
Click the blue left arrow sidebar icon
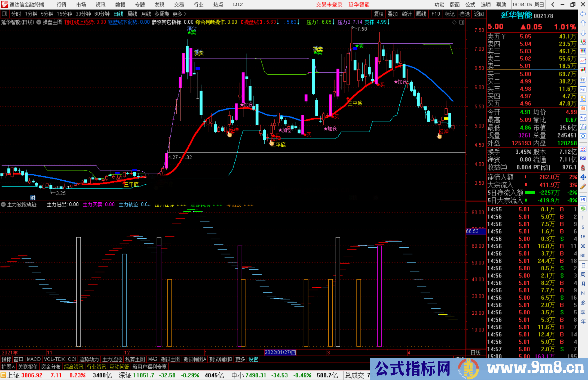pyautogui.click(x=583, y=14)
